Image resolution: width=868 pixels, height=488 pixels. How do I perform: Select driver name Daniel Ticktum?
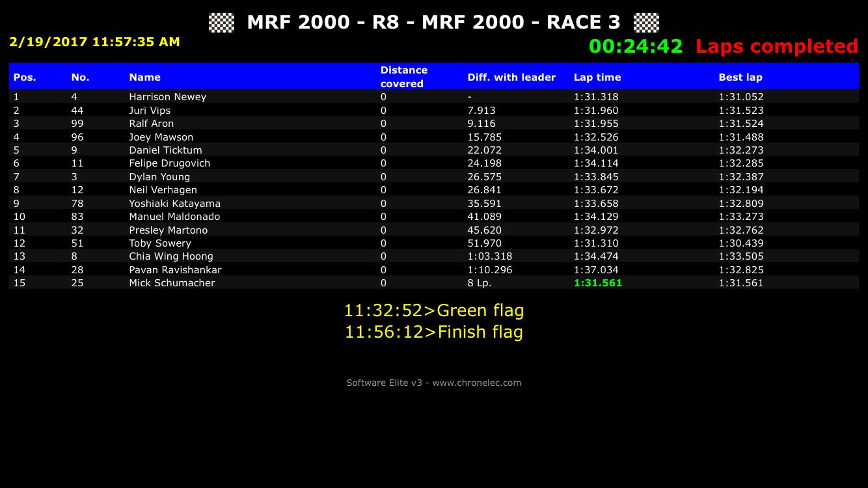(165, 150)
